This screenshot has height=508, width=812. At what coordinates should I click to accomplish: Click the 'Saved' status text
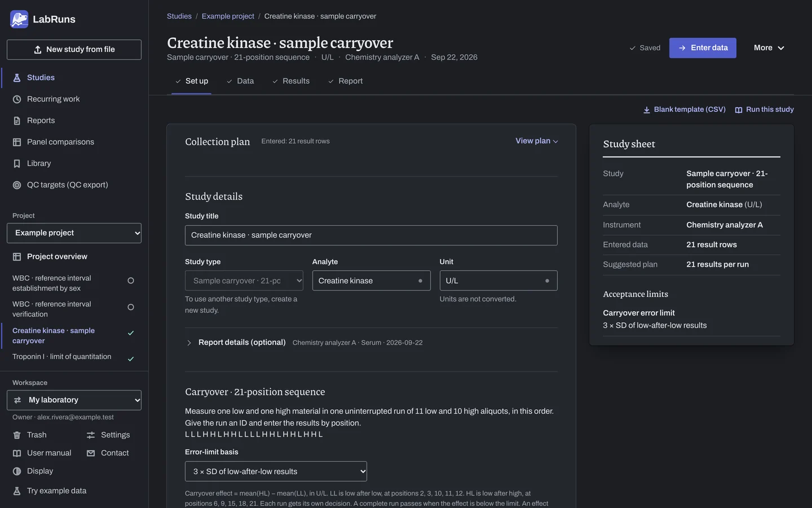tap(650, 48)
